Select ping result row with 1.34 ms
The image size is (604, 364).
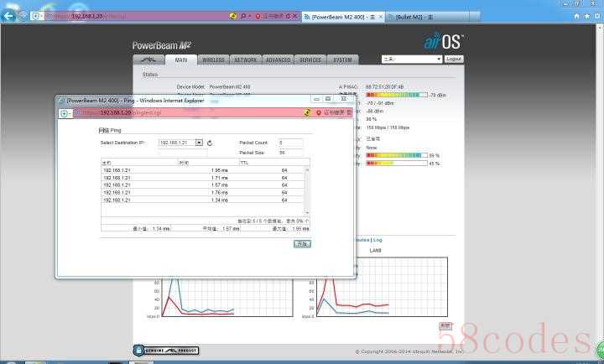click(x=203, y=200)
